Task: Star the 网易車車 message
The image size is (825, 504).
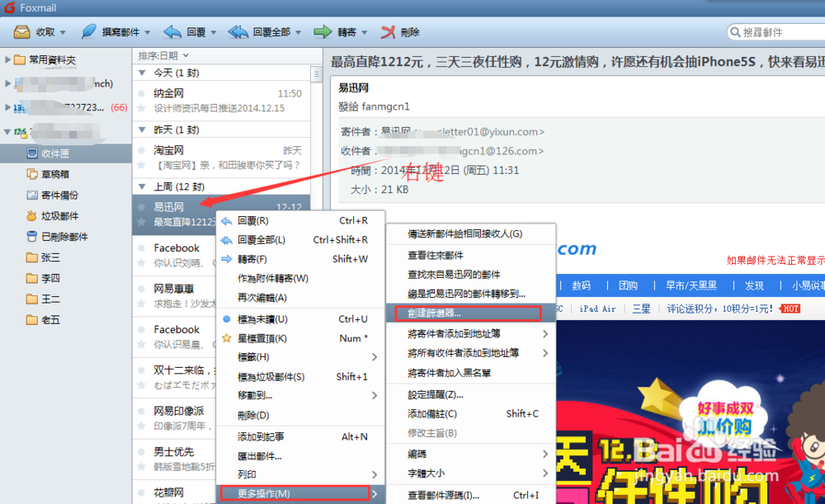Action: click(x=141, y=304)
